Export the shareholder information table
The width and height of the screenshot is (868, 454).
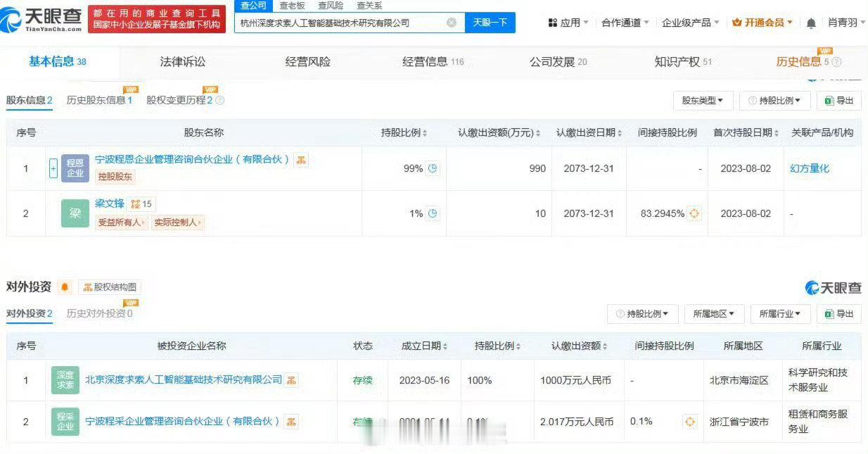tap(840, 101)
